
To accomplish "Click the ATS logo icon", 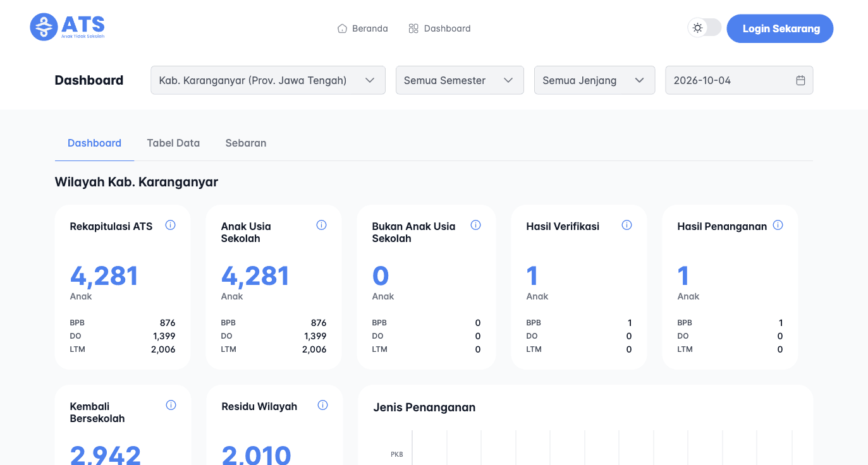I will click(44, 27).
